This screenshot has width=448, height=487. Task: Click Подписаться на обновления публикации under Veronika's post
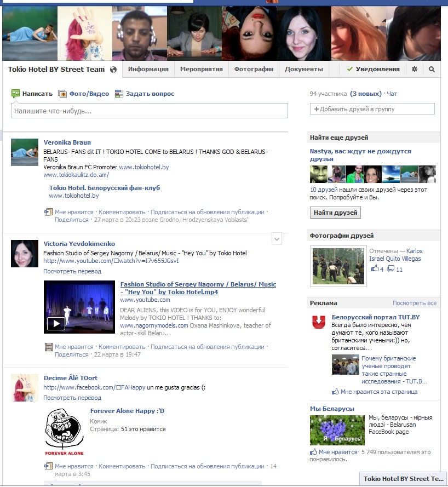click(x=208, y=212)
